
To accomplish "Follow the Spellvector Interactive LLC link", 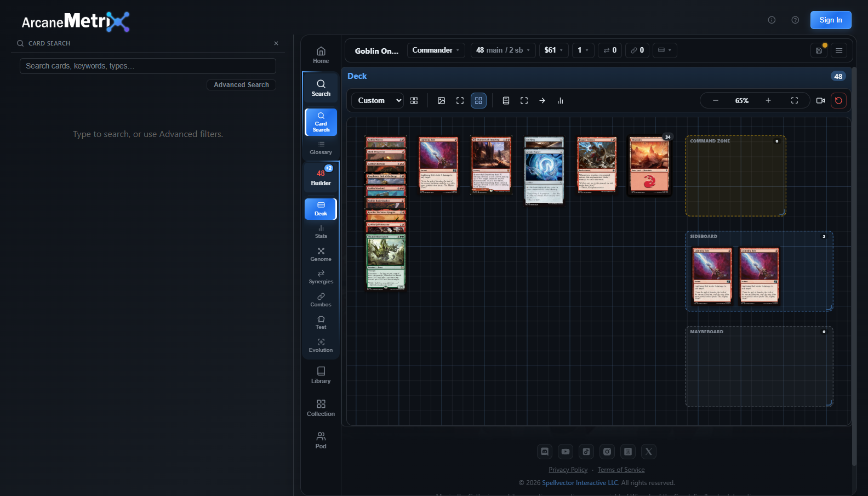I will 581,483.
